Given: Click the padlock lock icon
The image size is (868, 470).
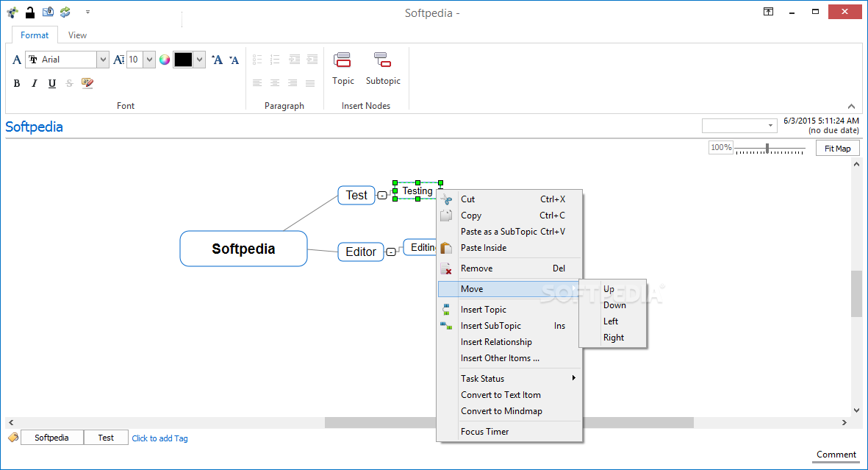Looking at the screenshot, I should click(30, 13).
